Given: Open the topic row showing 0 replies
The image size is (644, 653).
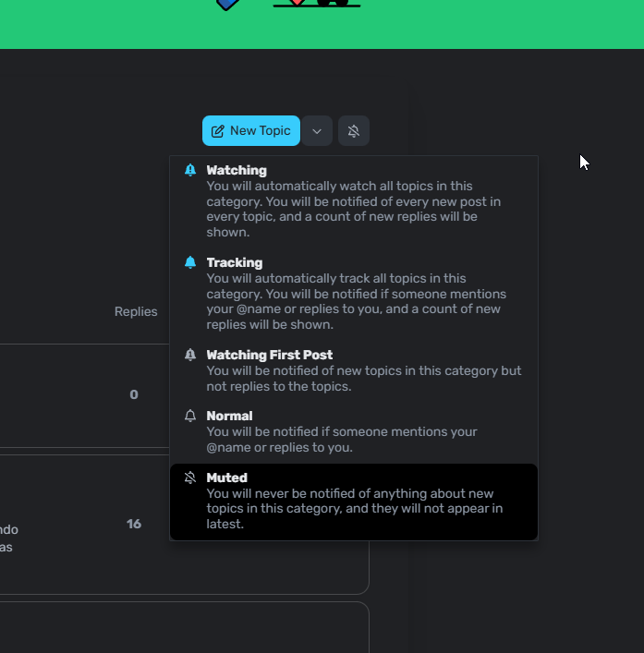Looking at the screenshot, I should click(83, 395).
